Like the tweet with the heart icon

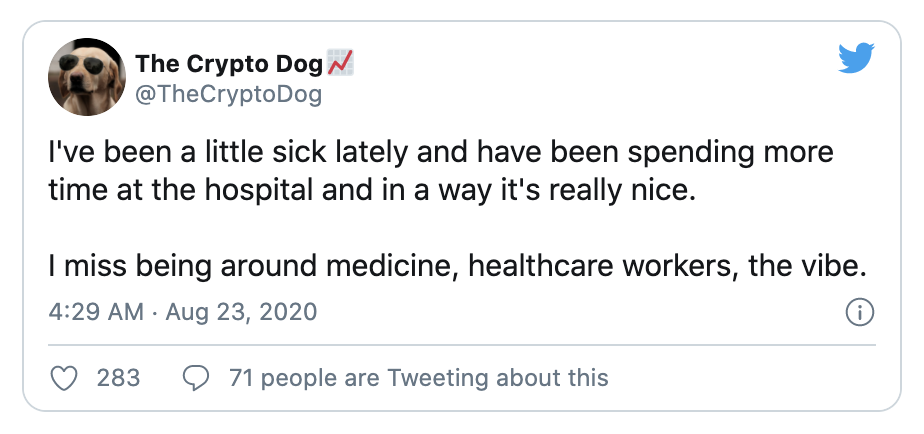[x=64, y=377]
